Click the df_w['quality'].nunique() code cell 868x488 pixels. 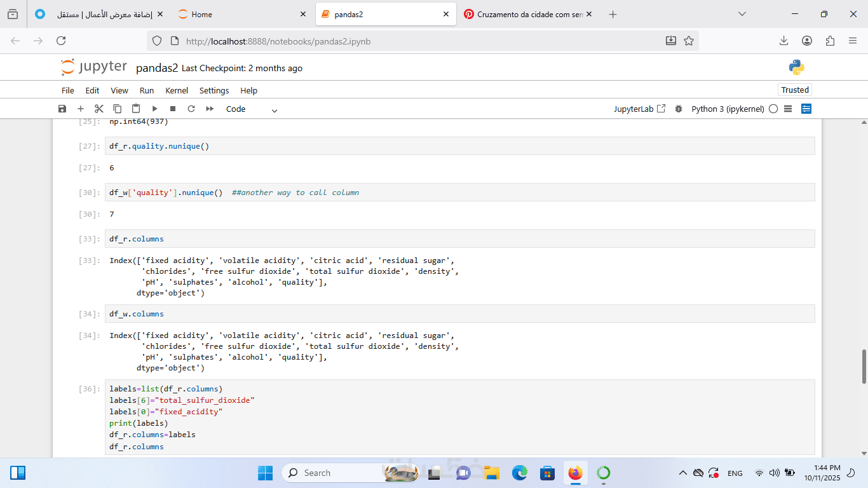460,193
